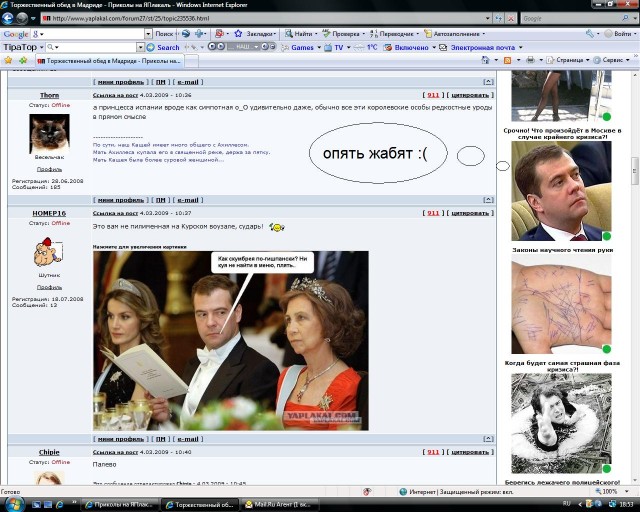Click Chipie username link
The height and width of the screenshot is (512, 640).
tap(49, 452)
